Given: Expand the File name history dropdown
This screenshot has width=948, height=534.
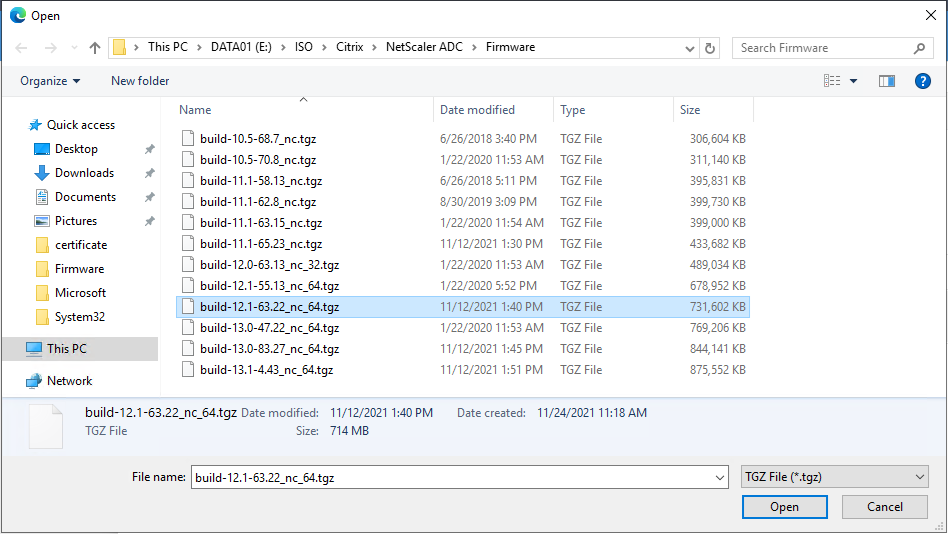Looking at the screenshot, I should click(720, 478).
